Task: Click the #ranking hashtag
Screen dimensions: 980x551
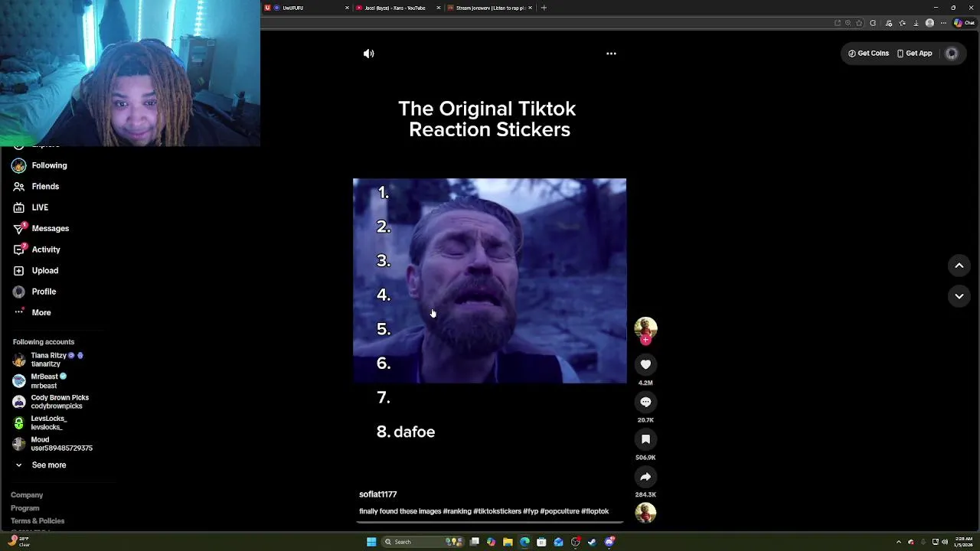Action: pos(457,511)
